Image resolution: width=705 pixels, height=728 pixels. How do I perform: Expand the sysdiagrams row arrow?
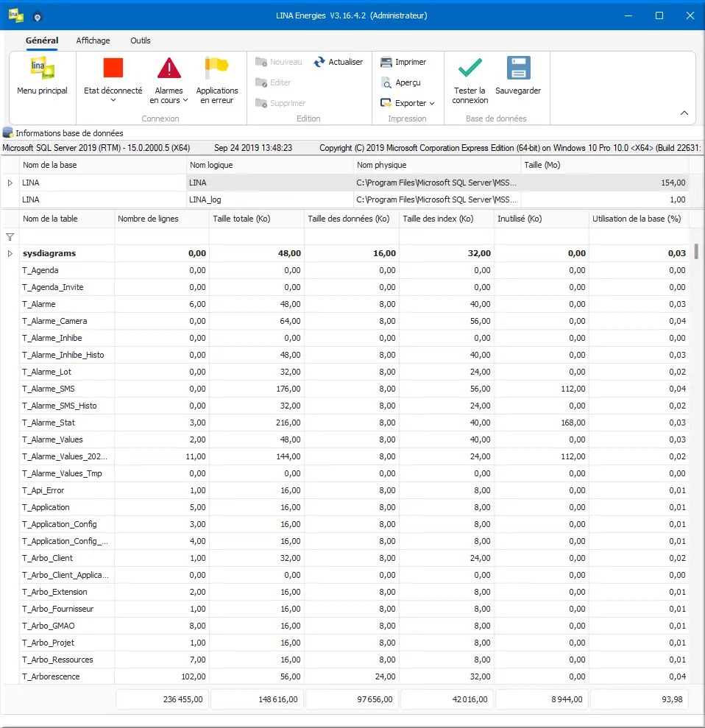point(10,253)
